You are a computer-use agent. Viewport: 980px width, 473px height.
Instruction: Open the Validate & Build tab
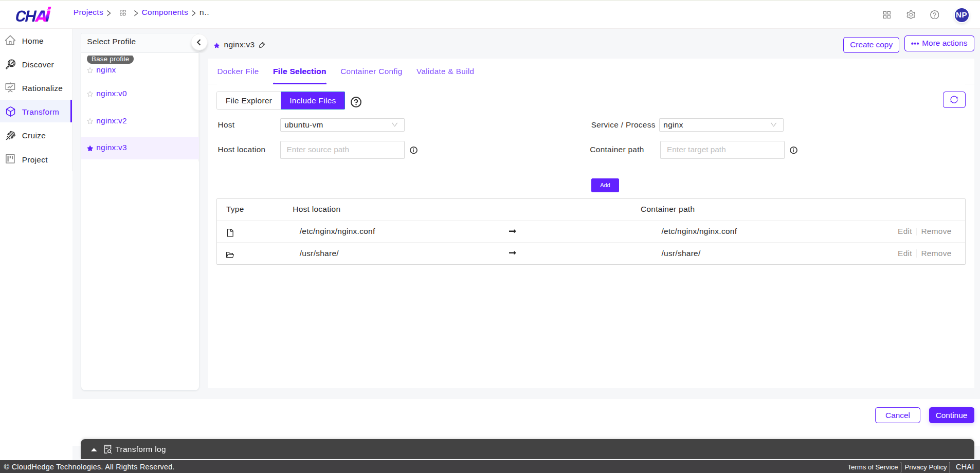click(x=445, y=71)
